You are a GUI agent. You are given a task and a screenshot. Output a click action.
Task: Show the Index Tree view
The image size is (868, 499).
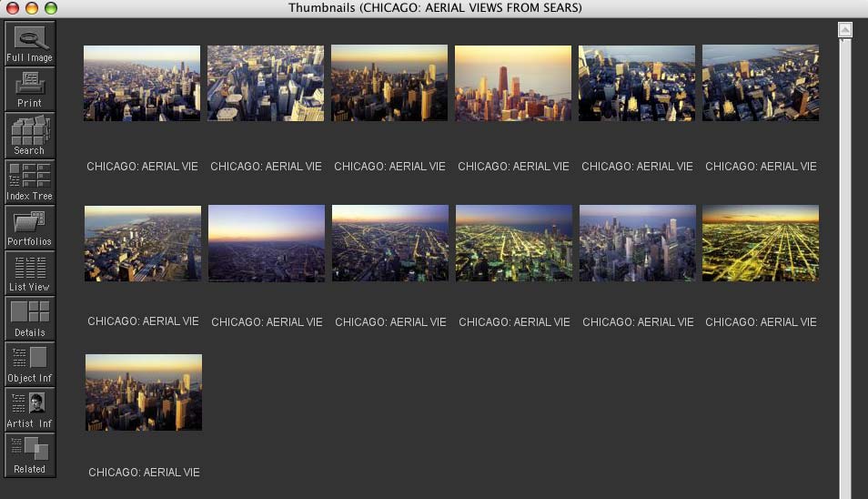[30, 181]
